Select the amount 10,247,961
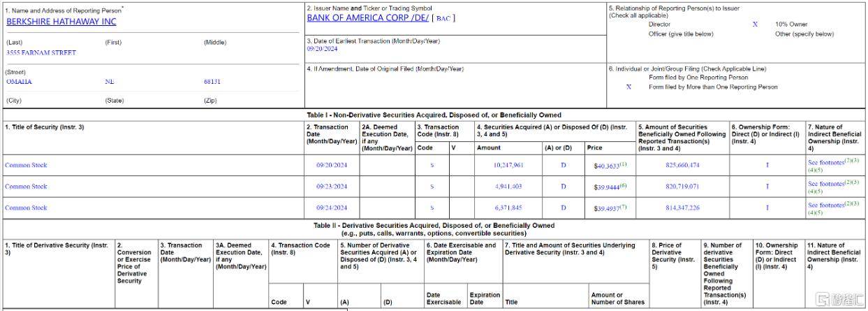Image resolution: width=868 pixels, height=311 pixels. click(508, 166)
